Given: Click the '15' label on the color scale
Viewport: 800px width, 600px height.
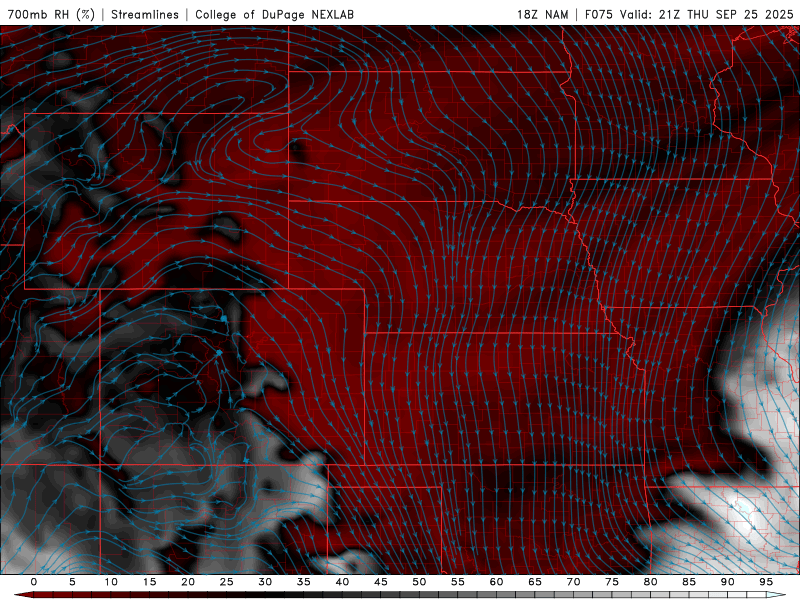Looking at the screenshot, I should click(x=149, y=582).
